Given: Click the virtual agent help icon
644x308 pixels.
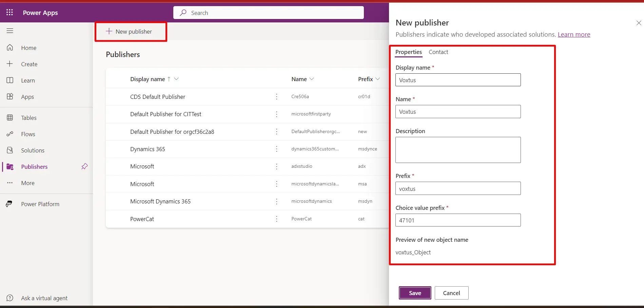Looking at the screenshot, I should (x=10, y=298).
